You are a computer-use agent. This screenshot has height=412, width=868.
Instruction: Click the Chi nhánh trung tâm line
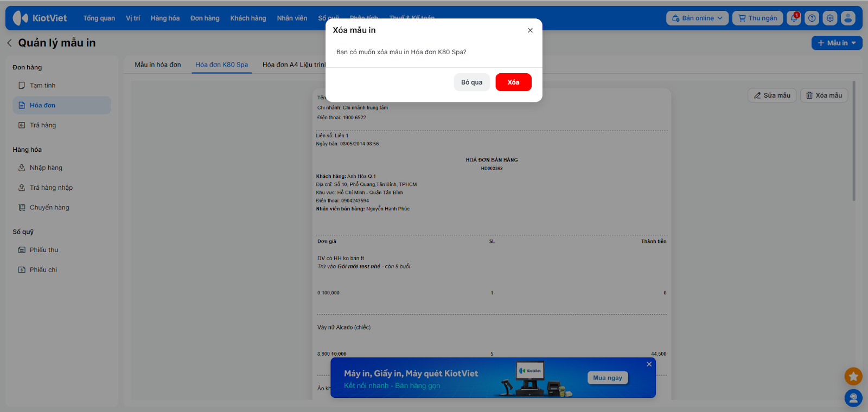pyautogui.click(x=353, y=108)
